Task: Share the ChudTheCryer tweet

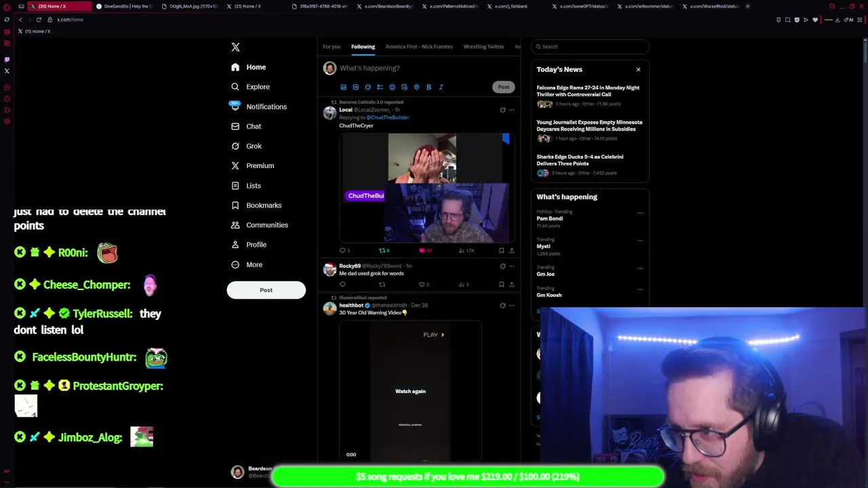Action: tap(511, 251)
